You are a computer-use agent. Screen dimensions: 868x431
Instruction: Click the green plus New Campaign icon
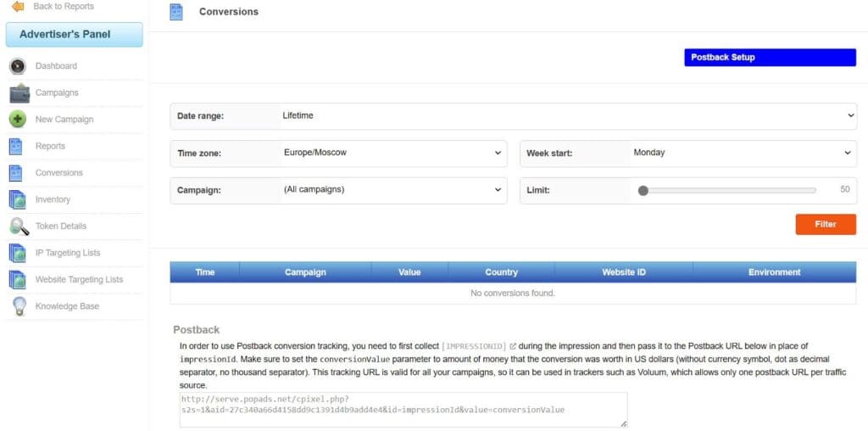[x=18, y=119]
